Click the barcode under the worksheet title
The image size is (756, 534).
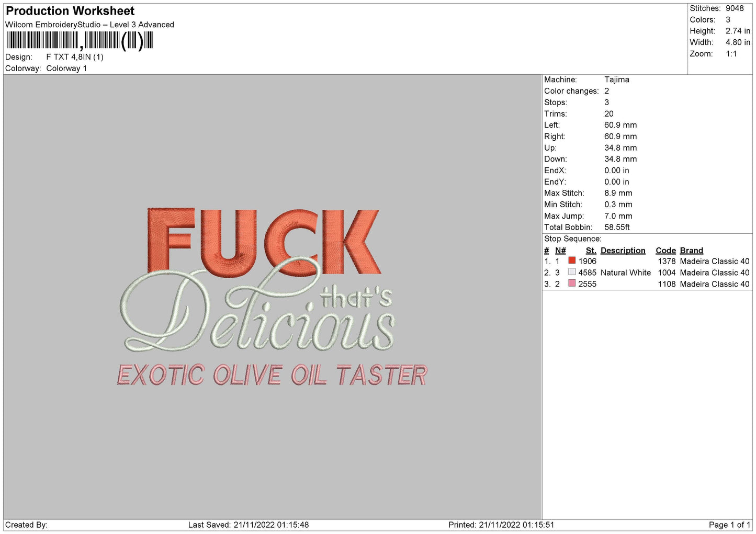[80, 41]
